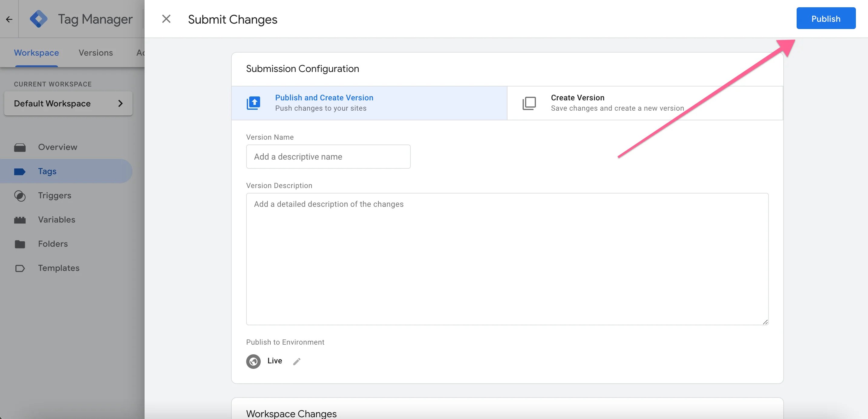Switch to the Versions tab
Screen dimensions: 868x419
(95, 53)
